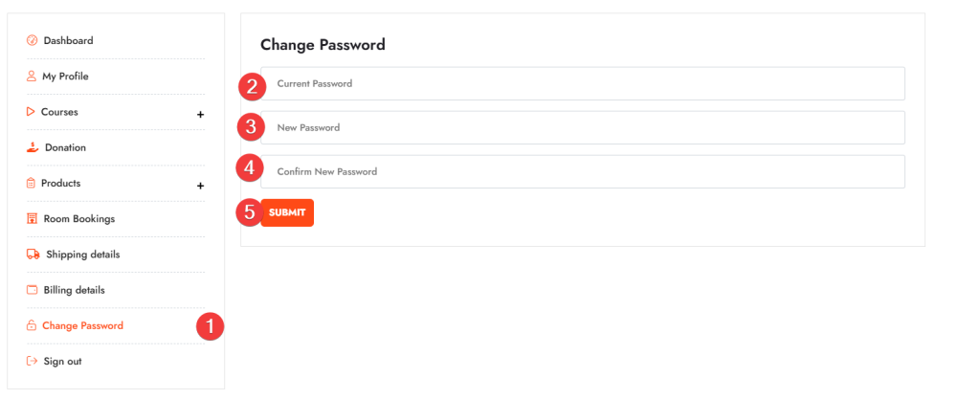This screenshot has height=399, width=980.
Task: Click the Courses play icon
Action: 31,112
